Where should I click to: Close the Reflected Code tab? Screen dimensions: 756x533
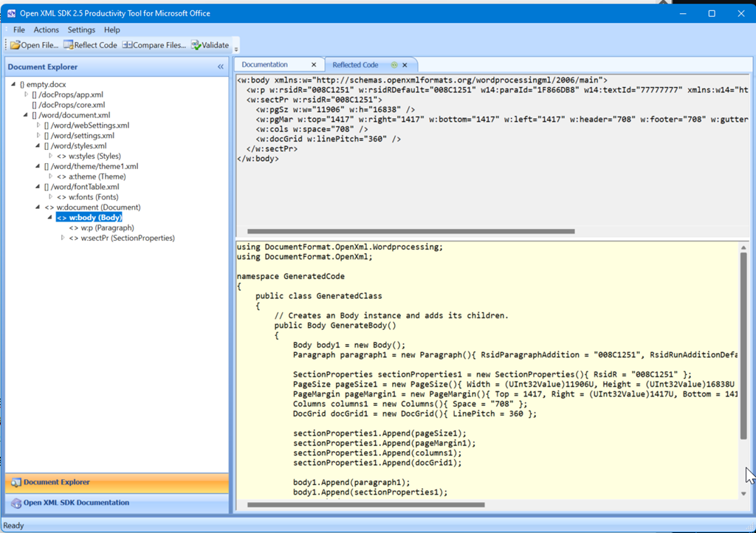coord(405,65)
